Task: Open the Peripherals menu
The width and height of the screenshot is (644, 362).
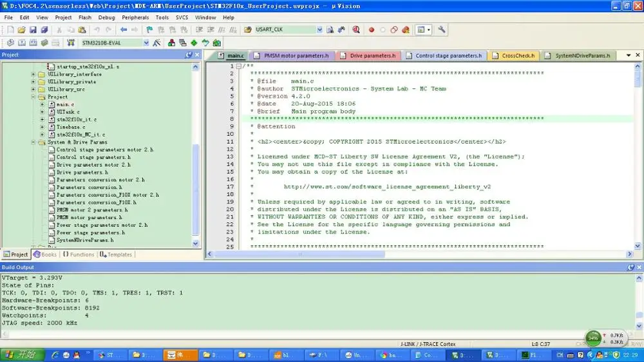Action: (x=135, y=17)
